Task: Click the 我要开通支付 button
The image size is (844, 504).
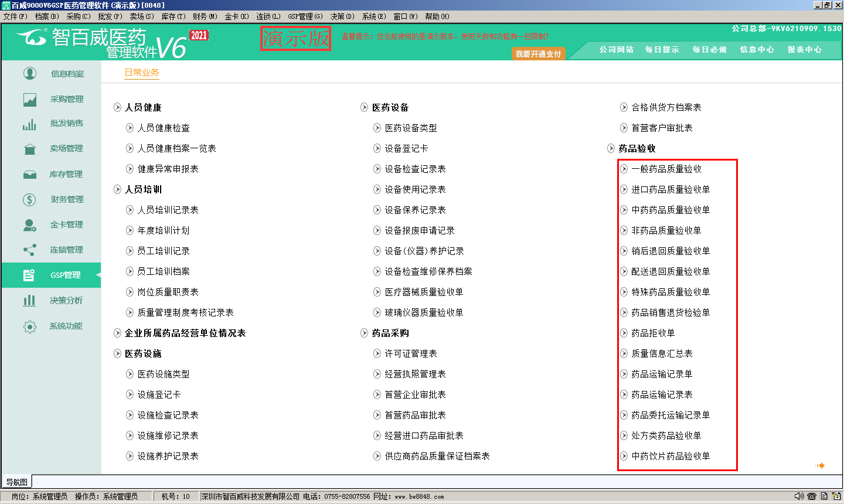Action: coord(538,54)
